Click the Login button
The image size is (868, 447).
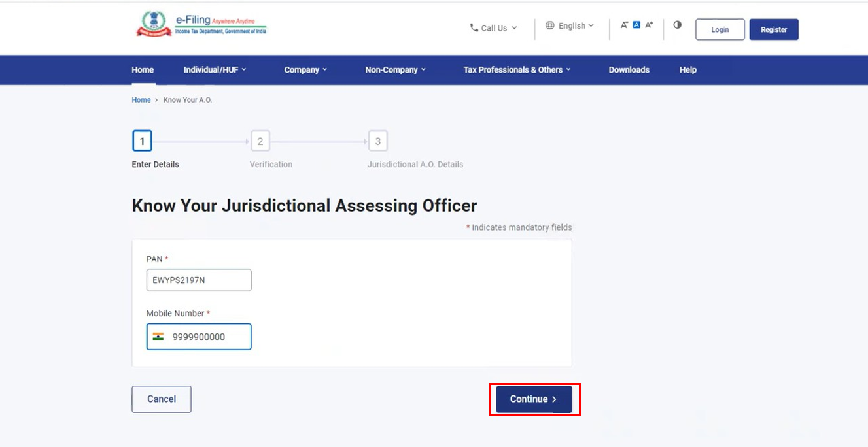click(720, 29)
